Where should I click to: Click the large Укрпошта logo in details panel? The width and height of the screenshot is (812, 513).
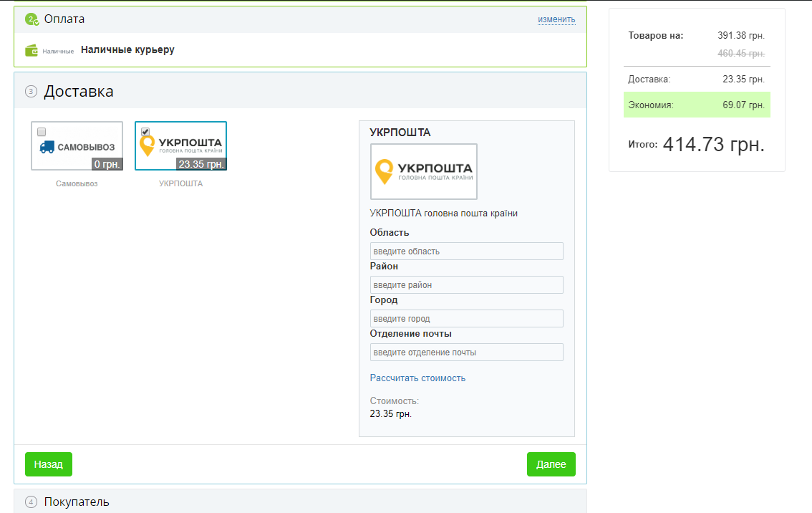pyautogui.click(x=423, y=171)
